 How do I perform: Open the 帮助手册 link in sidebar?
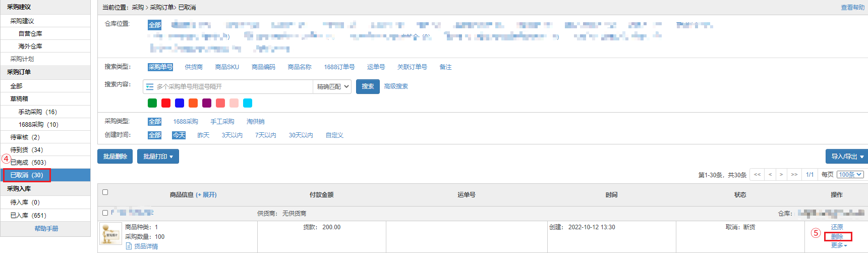(46, 229)
